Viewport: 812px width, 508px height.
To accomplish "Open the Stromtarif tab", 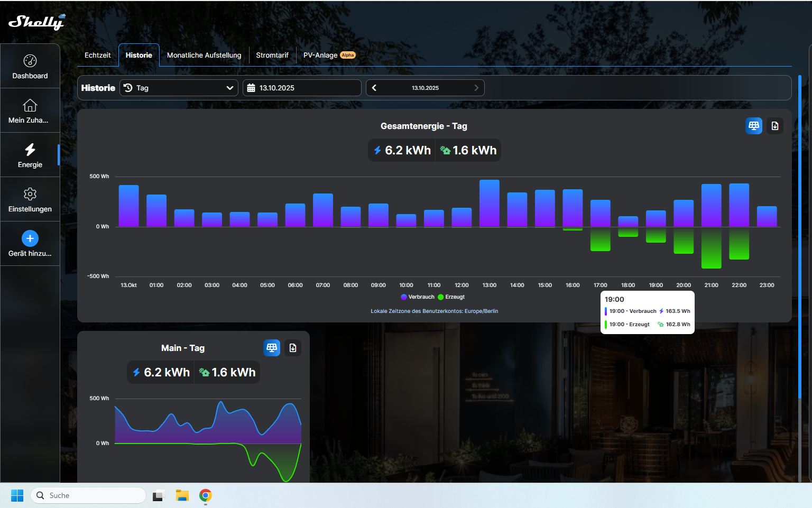I will pyautogui.click(x=272, y=55).
